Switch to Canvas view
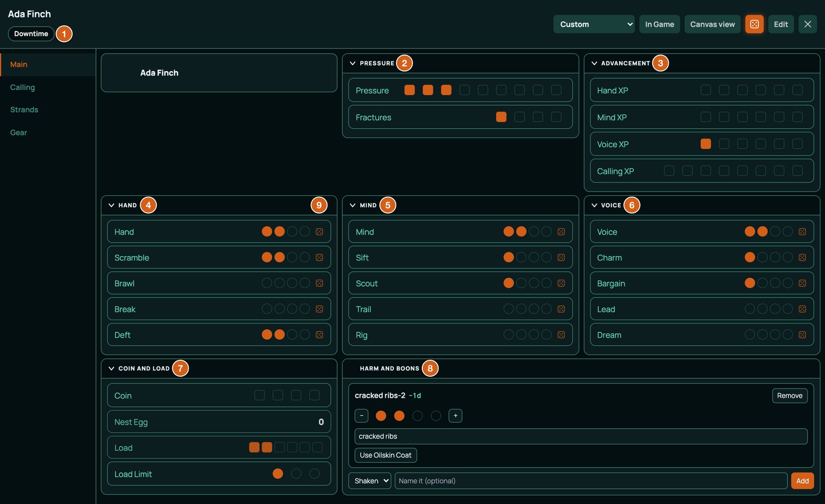 coord(713,24)
